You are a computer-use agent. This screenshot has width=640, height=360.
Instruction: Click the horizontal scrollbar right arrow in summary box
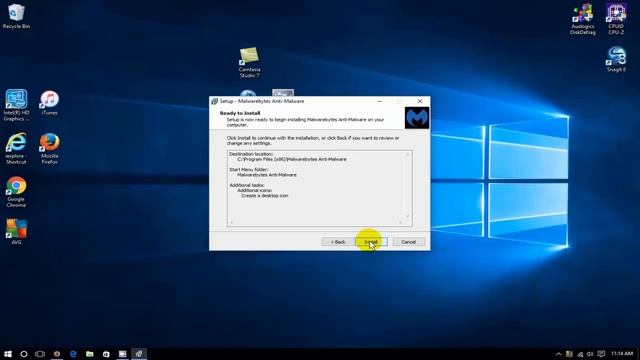[x=401, y=222]
